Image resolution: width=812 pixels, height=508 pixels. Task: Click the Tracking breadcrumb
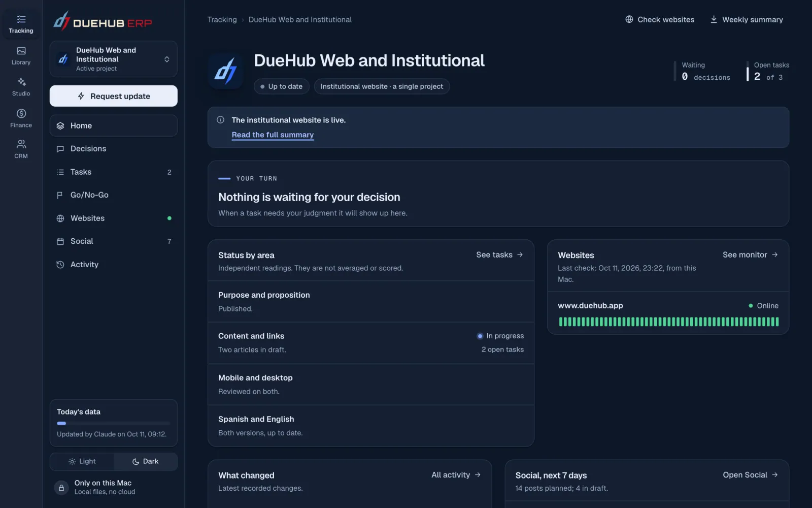tap(222, 19)
